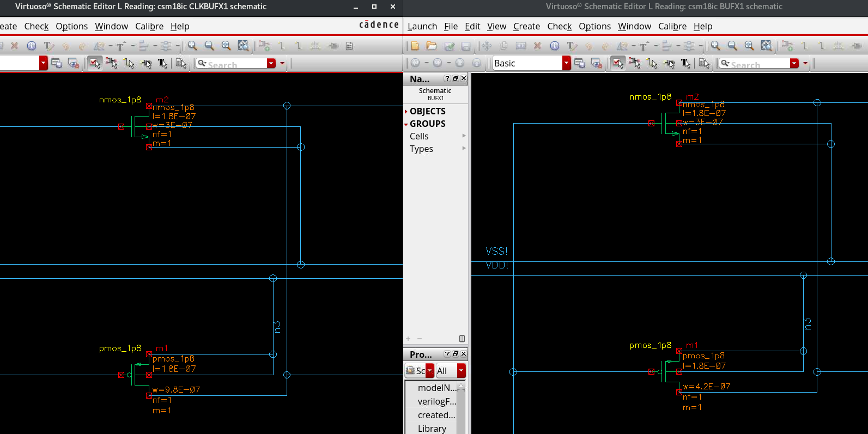Screen dimensions: 868x434
Task: Toggle wire selection filter in CLKBUFX1 toolbar
Action: (x=129, y=63)
